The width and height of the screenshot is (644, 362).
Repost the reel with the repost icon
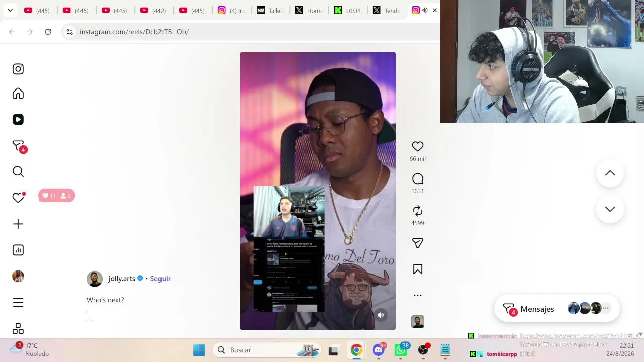point(418,211)
